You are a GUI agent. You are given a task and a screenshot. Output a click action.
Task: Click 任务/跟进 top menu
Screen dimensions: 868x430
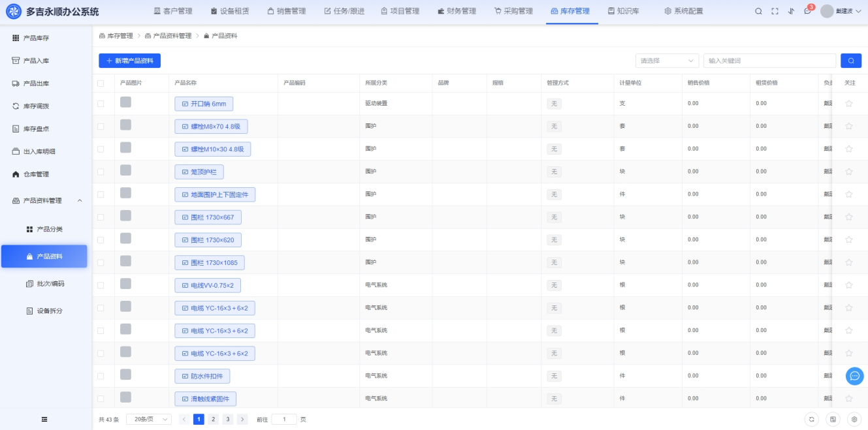pos(344,11)
